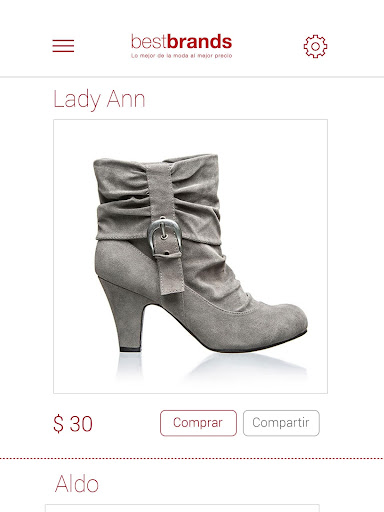
Task: Tap the bold 'brands' part of the logo
Action: tap(200, 42)
